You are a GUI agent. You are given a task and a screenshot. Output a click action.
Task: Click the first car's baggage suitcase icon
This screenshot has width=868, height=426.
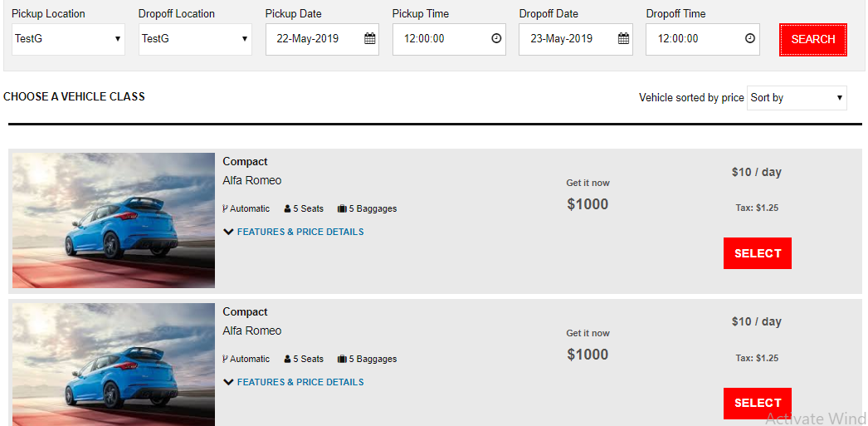click(x=342, y=208)
